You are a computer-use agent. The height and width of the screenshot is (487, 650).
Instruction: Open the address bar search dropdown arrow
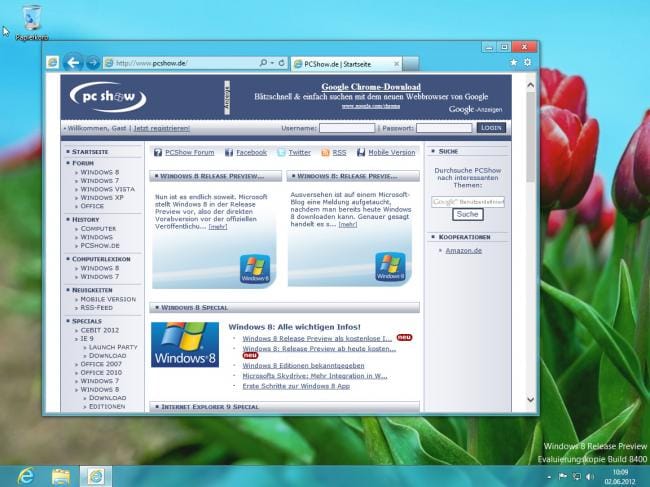click(272, 63)
